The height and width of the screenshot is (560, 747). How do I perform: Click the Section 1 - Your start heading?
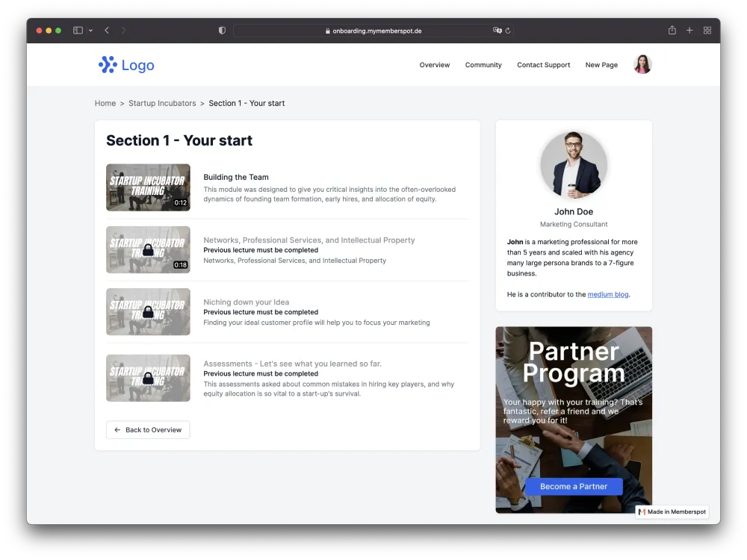click(x=179, y=140)
